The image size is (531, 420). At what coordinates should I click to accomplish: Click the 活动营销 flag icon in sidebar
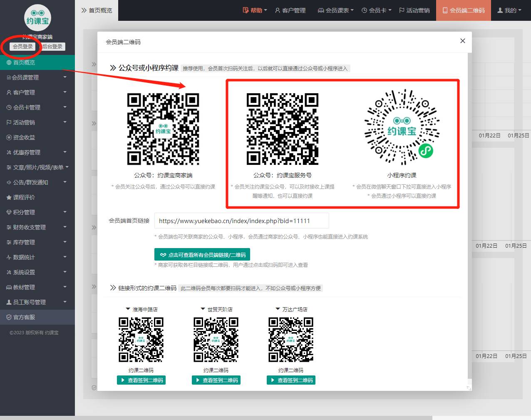tap(9, 122)
